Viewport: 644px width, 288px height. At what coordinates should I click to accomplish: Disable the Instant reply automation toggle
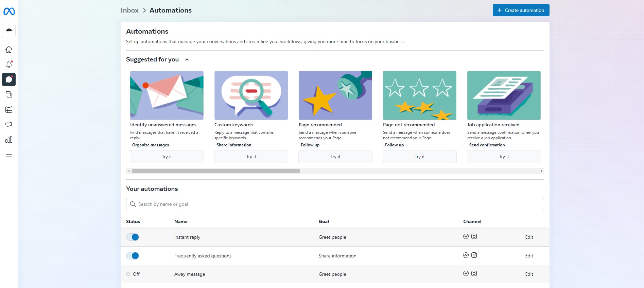pos(133,237)
